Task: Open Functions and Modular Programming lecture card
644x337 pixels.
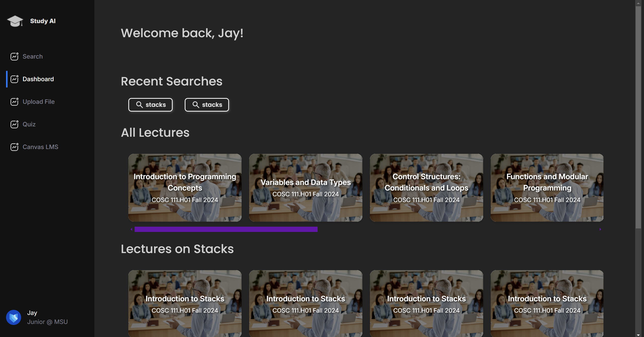Action: pos(547,187)
